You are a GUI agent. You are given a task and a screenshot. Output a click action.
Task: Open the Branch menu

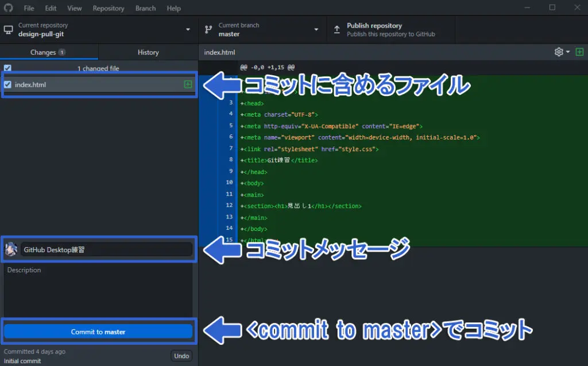coord(145,8)
